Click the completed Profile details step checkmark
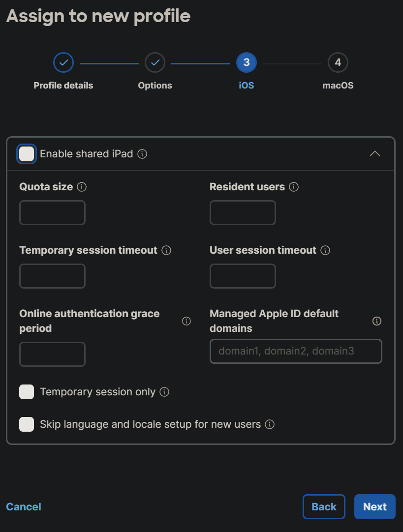The image size is (403, 532). [x=63, y=62]
